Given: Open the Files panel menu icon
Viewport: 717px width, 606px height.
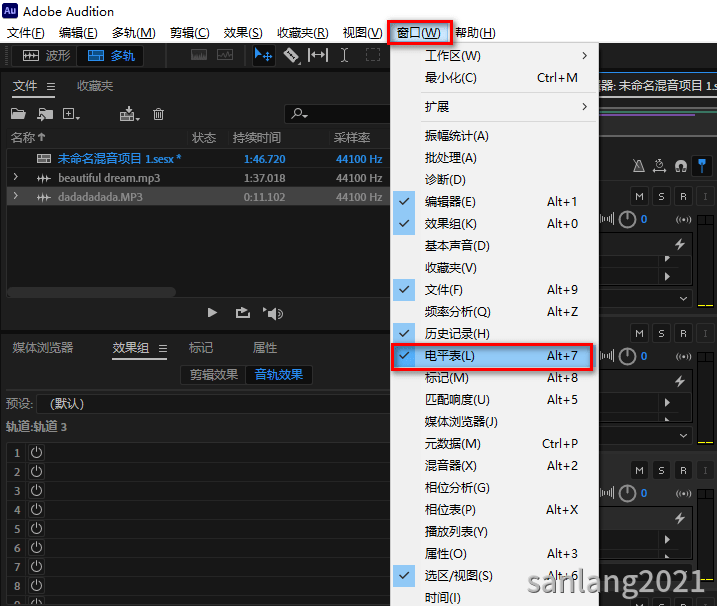Looking at the screenshot, I should click(51, 86).
